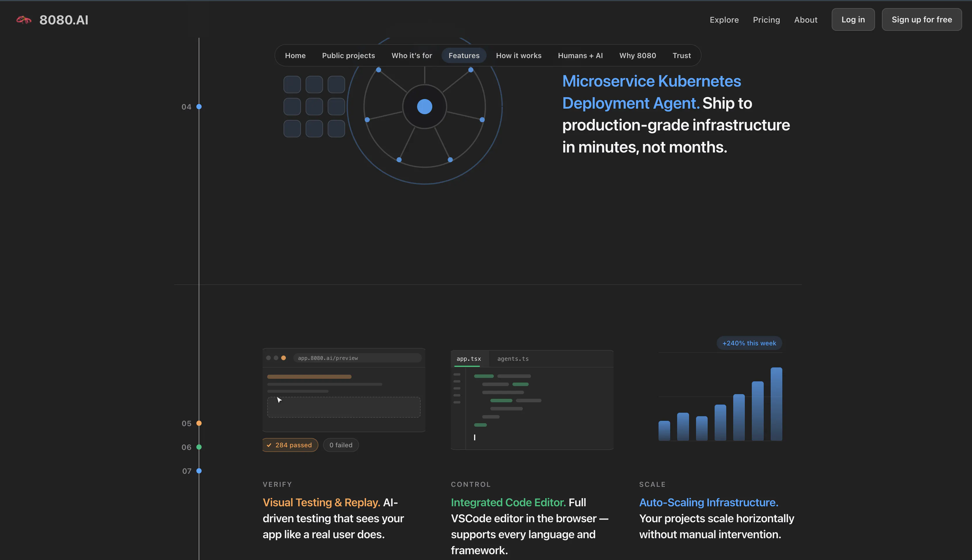Image resolution: width=972 pixels, height=560 pixels.
Task: Select the Trust tab
Action: click(682, 55)
